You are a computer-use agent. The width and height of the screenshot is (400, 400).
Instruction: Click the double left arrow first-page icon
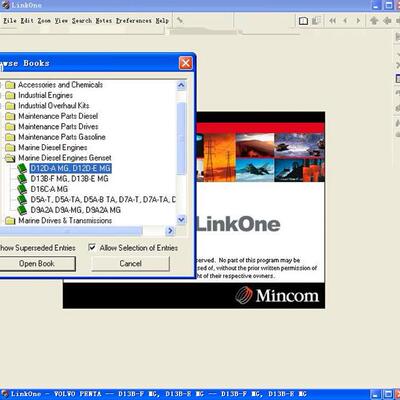332,21
